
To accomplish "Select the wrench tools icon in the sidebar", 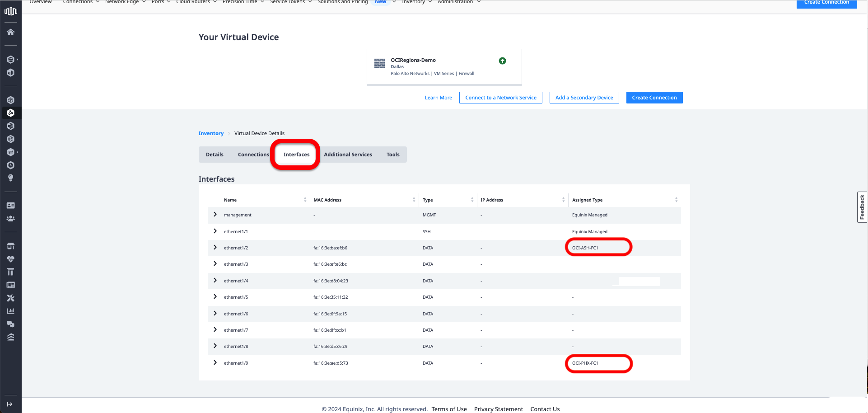I will coord(10,298).
